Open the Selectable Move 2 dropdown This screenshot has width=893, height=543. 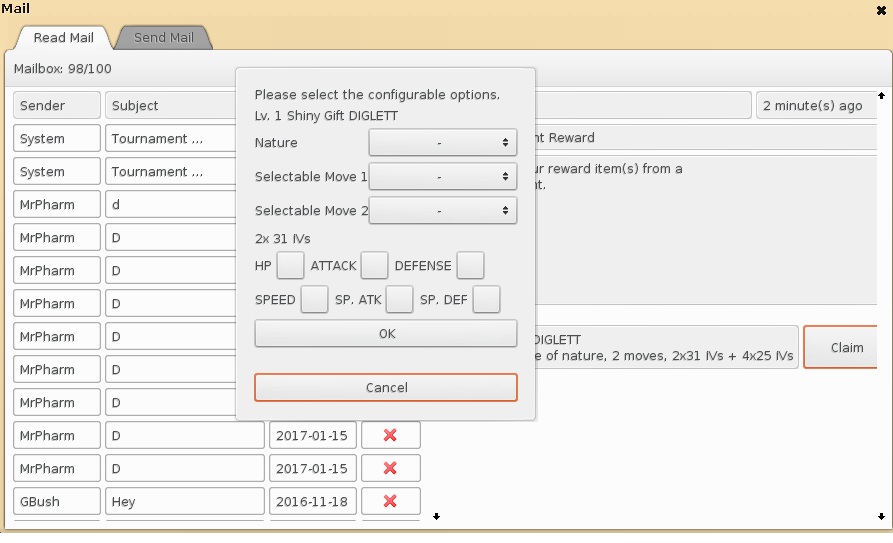pos(442,211)
